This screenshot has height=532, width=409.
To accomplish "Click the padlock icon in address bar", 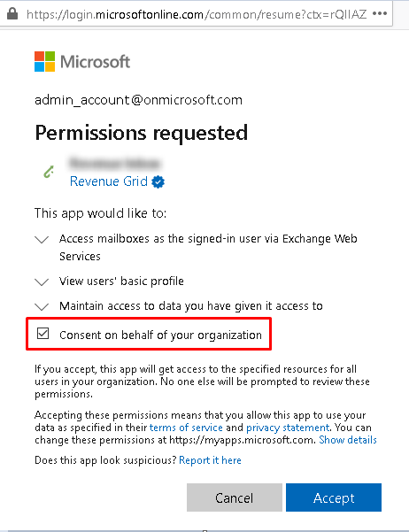I will click(12, 14).
